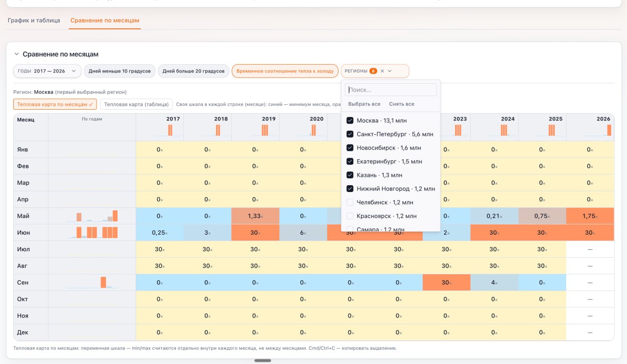Click the September sparkline bar chart

click(92, 282)
